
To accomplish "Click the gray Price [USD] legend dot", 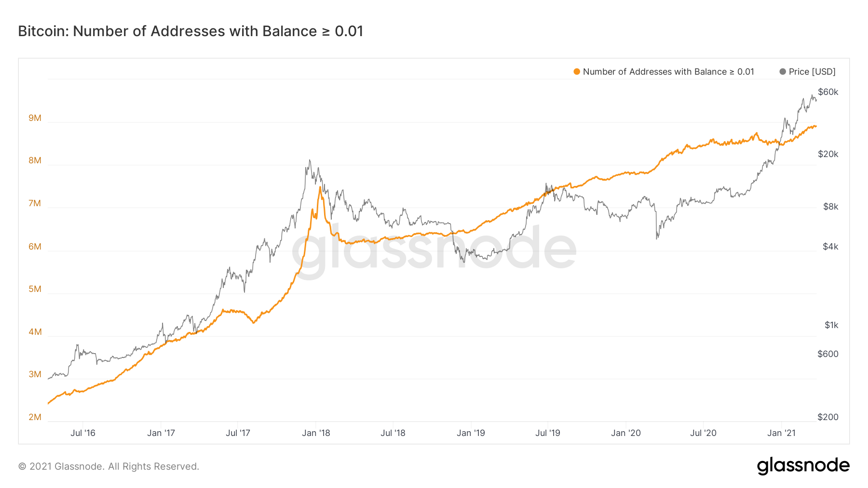I will point(783,72).
